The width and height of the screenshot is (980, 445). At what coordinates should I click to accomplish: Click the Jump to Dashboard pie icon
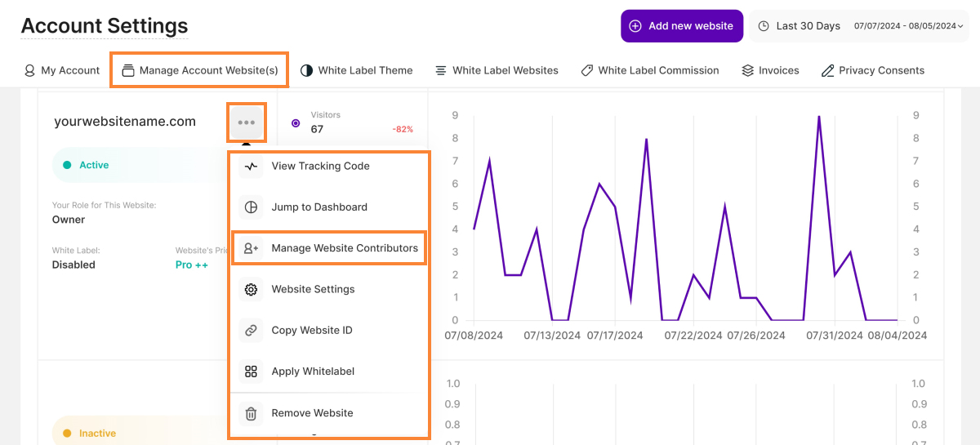[x=252, y=207]
